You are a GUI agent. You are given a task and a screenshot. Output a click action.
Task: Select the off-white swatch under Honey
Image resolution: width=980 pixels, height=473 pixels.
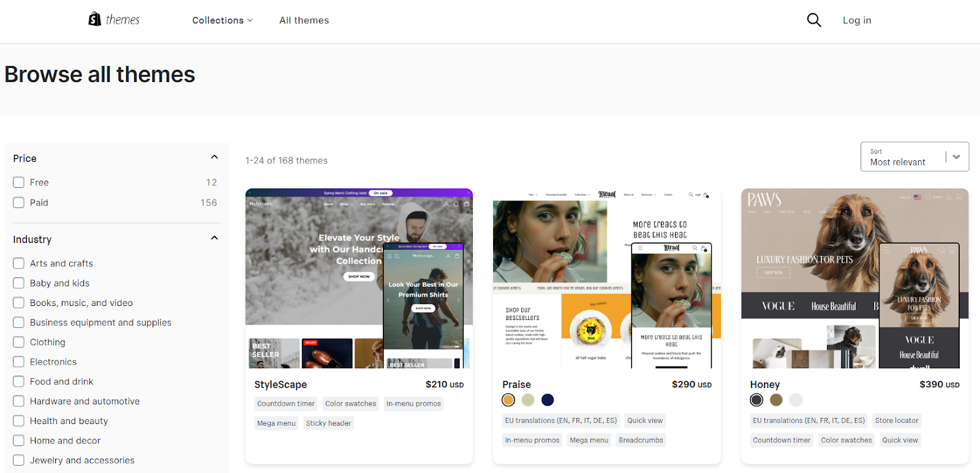(796, 400)
